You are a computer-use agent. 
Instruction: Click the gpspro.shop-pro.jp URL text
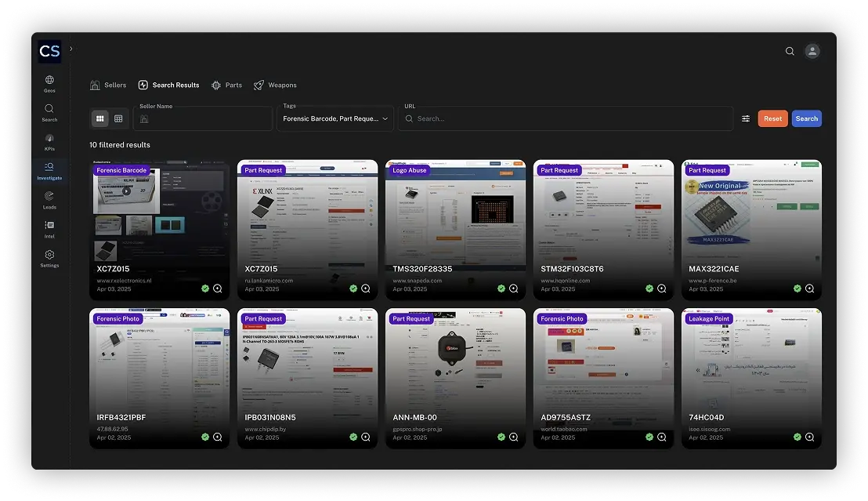418,430
